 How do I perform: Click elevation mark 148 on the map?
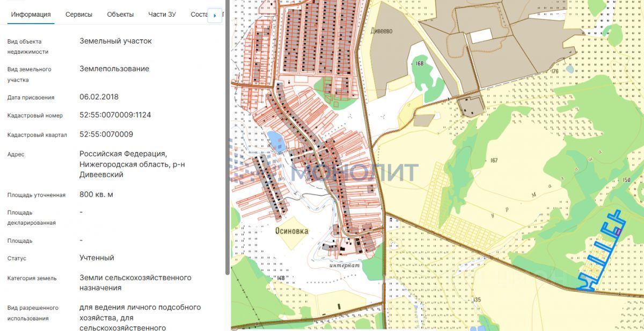tap(282, 278)
